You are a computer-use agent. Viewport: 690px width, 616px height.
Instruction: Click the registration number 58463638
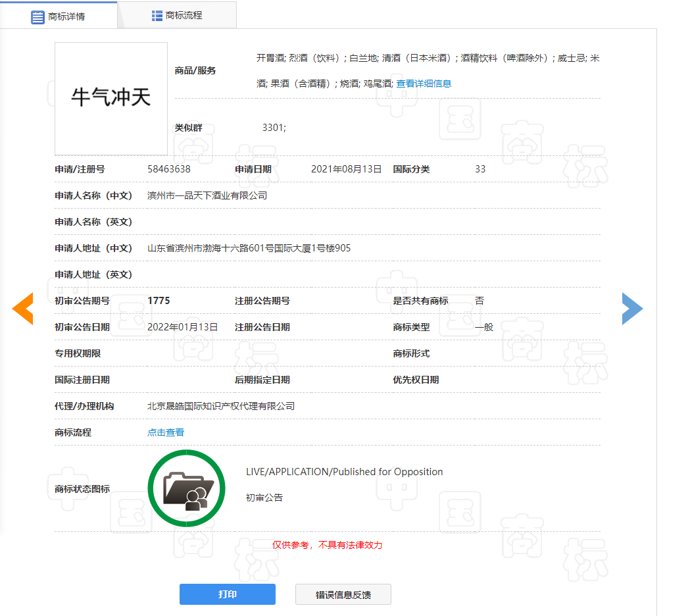[x=169, y=169]
